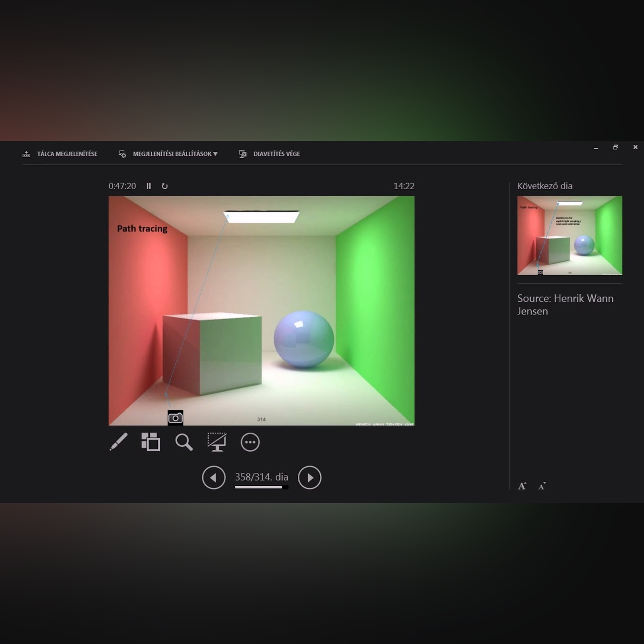Viewport: 644px width, 644px height.
Task: Pause the presentation timer
Action: pos(149,186)
